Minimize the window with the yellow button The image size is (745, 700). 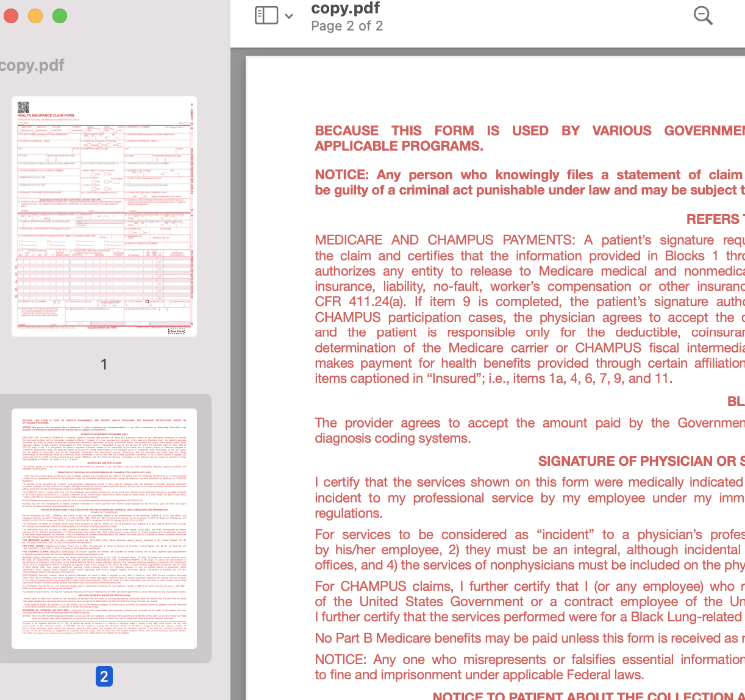pos(35,16)
